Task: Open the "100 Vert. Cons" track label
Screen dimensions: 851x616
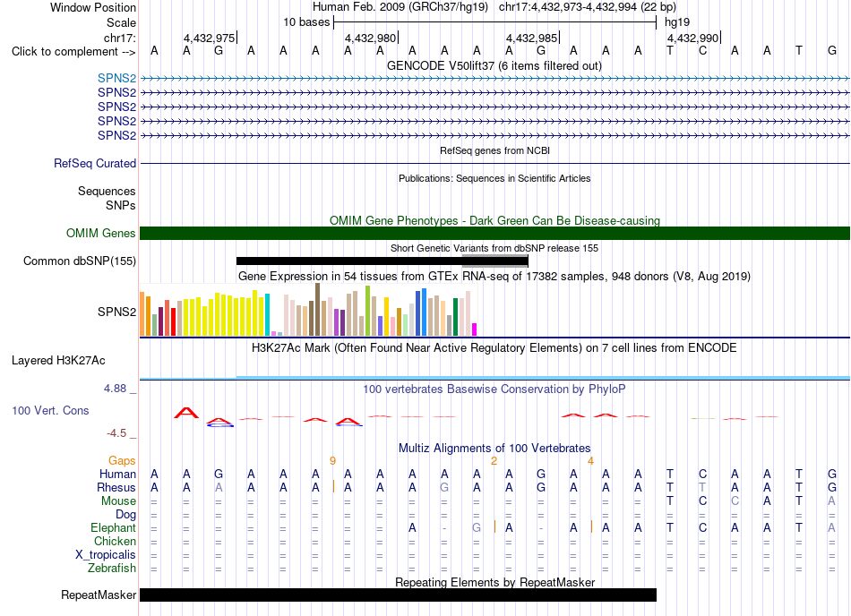Action: (x=50, y=410)
